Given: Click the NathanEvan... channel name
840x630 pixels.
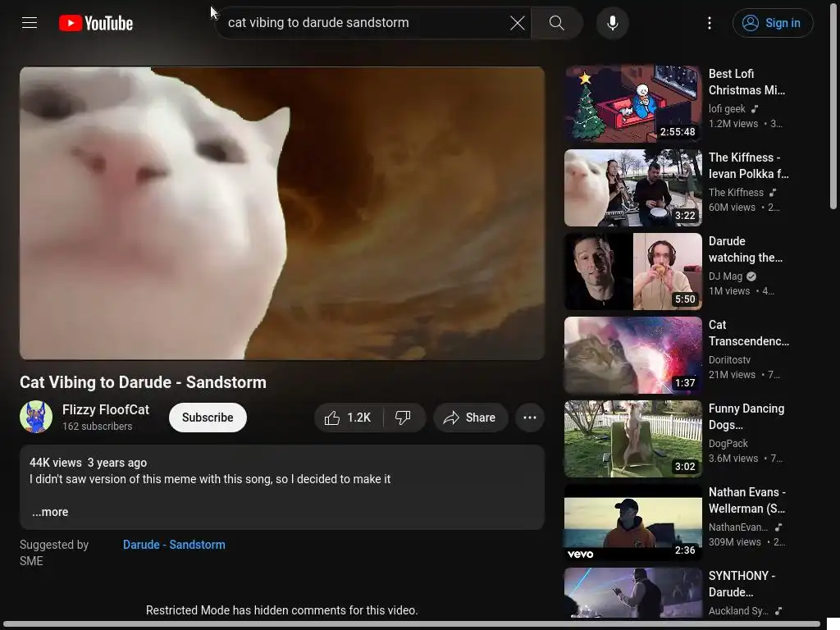Looking at the screenshot, I should coord(737,527).
